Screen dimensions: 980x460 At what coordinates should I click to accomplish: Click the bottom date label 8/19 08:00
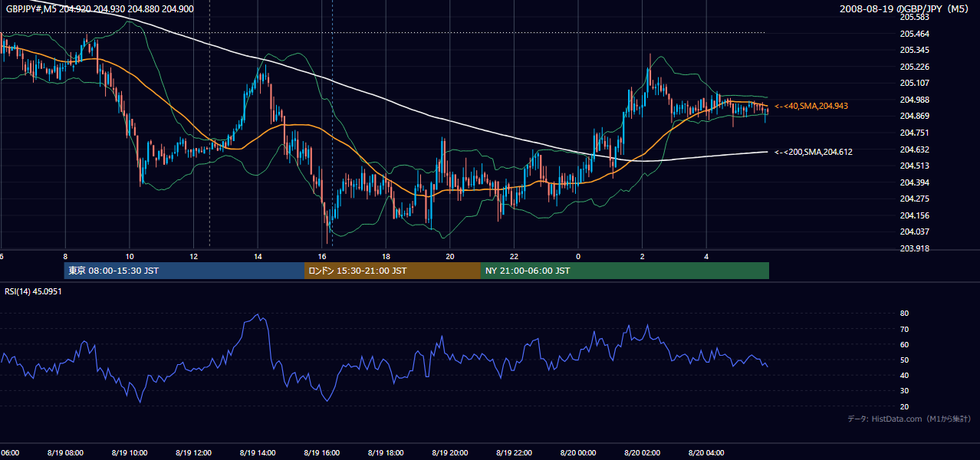tap(65, 452)
